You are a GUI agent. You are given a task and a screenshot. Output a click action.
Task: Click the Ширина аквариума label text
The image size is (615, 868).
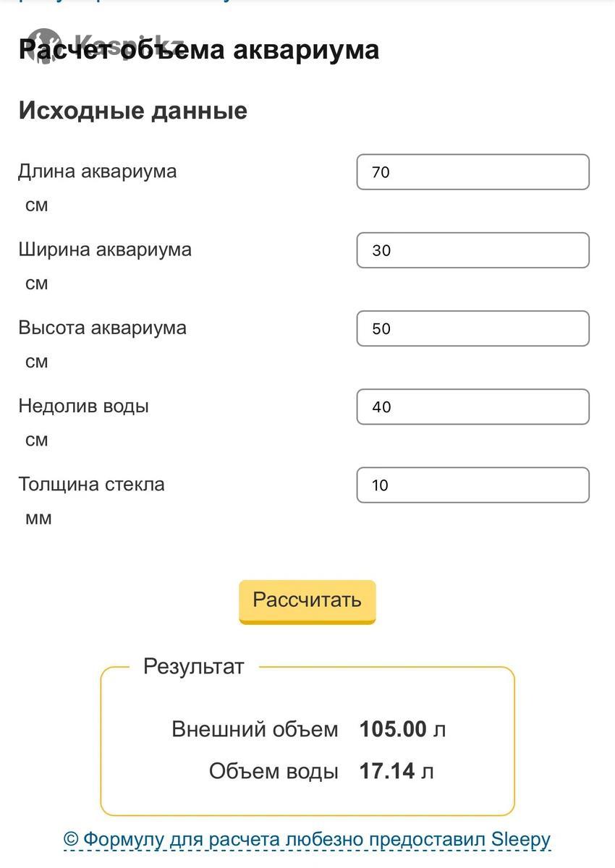click(x=105, y=250)
